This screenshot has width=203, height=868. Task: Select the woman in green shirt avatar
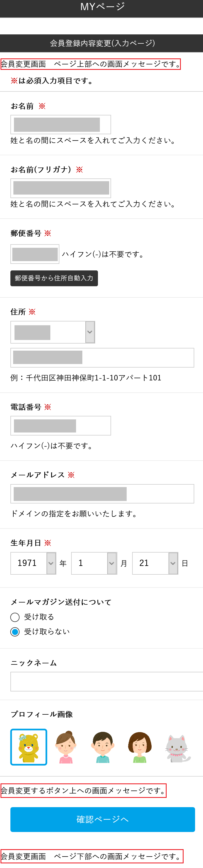click(x=140, y=747)
